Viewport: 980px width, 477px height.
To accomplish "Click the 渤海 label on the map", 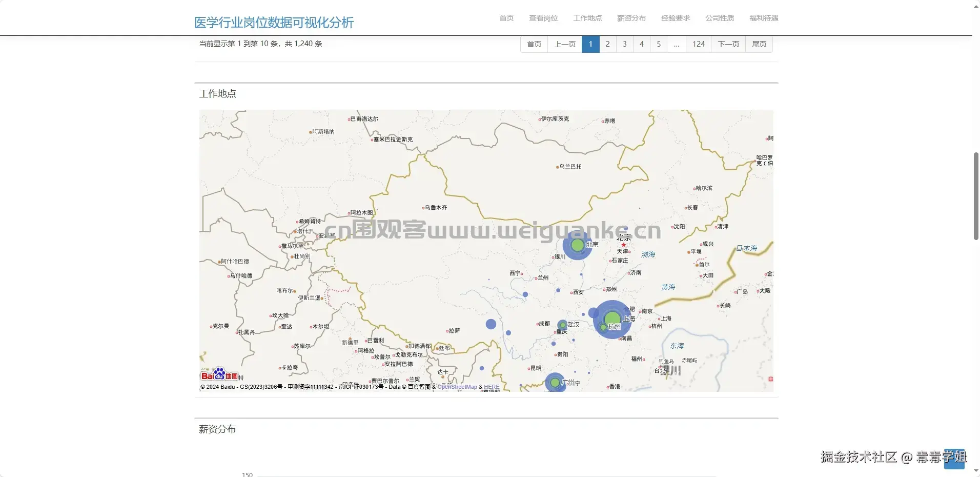I will (648, 254).
